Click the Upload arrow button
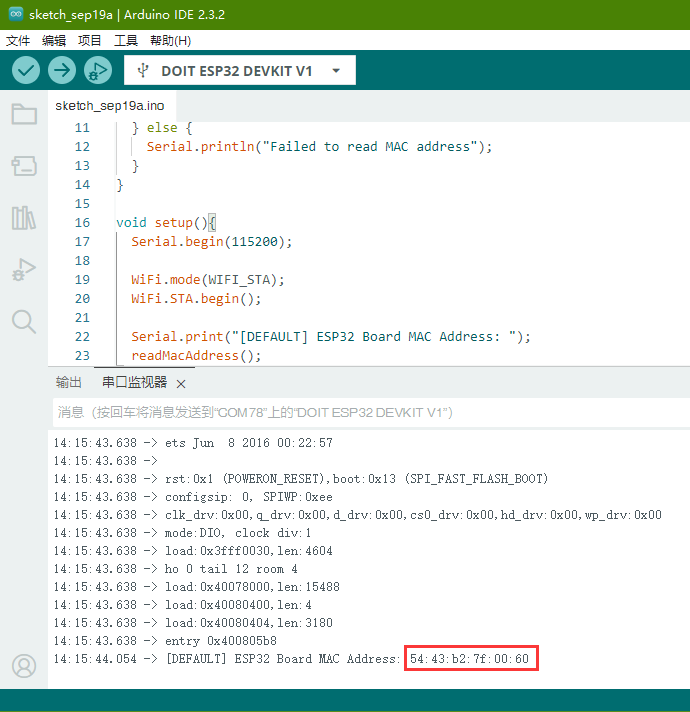This screenshot has width=690, height=712. point(62,70)
